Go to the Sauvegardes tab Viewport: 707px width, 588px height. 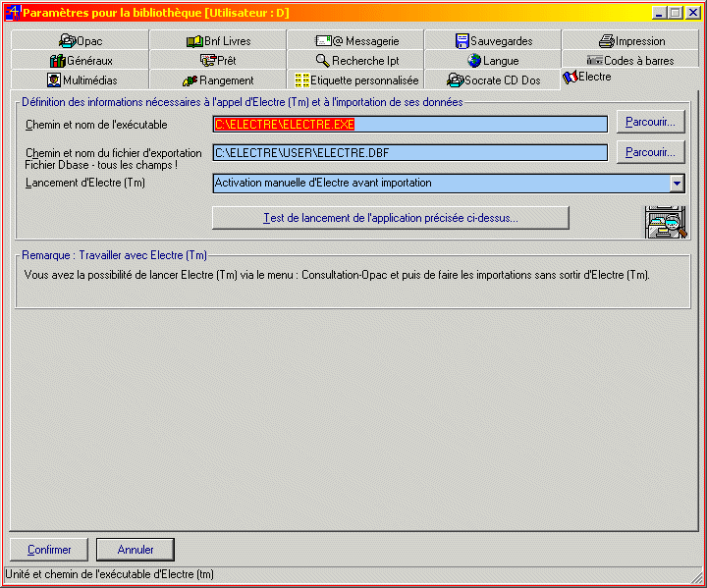[493, 41]
